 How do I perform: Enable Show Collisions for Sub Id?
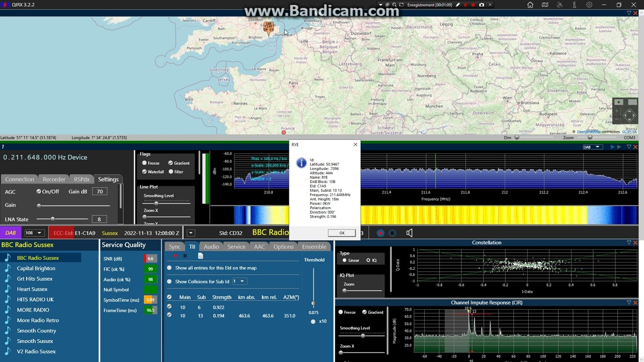[169, 282]
